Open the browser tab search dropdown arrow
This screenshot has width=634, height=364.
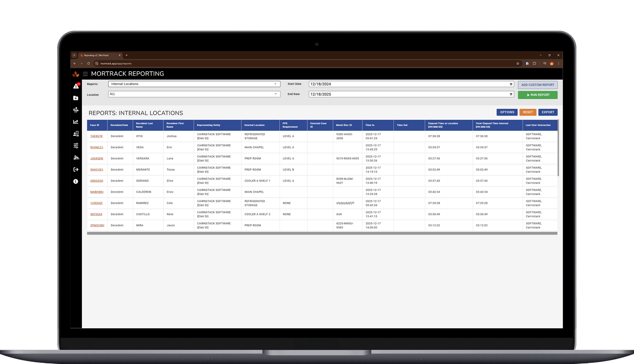74,55
